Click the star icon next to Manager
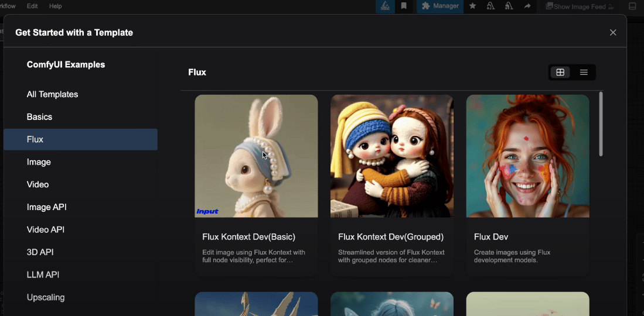The width and height of the screenshot is (644, 316). coord(472,6)
